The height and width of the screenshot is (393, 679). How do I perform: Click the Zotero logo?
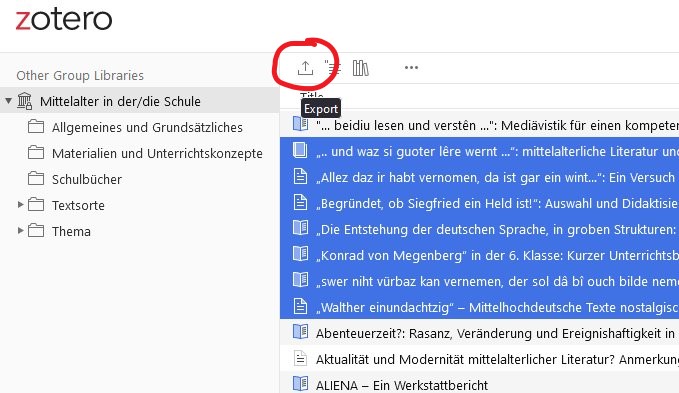(64, 20)
